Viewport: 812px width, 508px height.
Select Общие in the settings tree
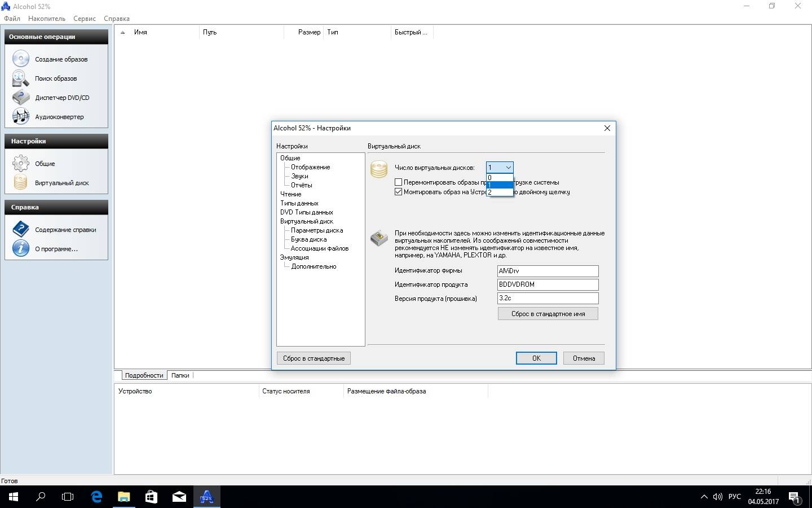tap(290, 158)
